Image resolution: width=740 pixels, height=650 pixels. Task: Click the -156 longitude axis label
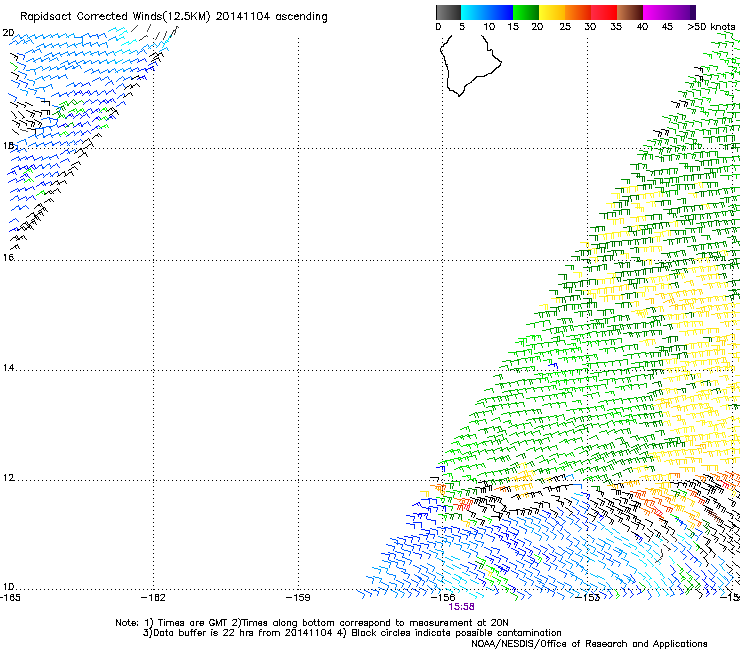[443, 598]
